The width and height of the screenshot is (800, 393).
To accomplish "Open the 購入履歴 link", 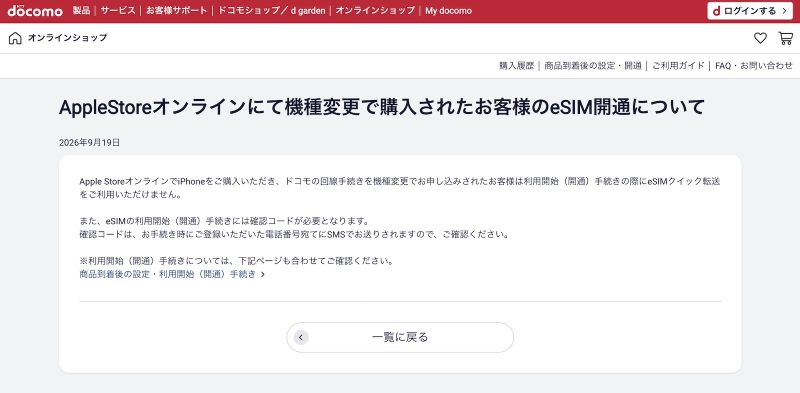I will [516, 66].
